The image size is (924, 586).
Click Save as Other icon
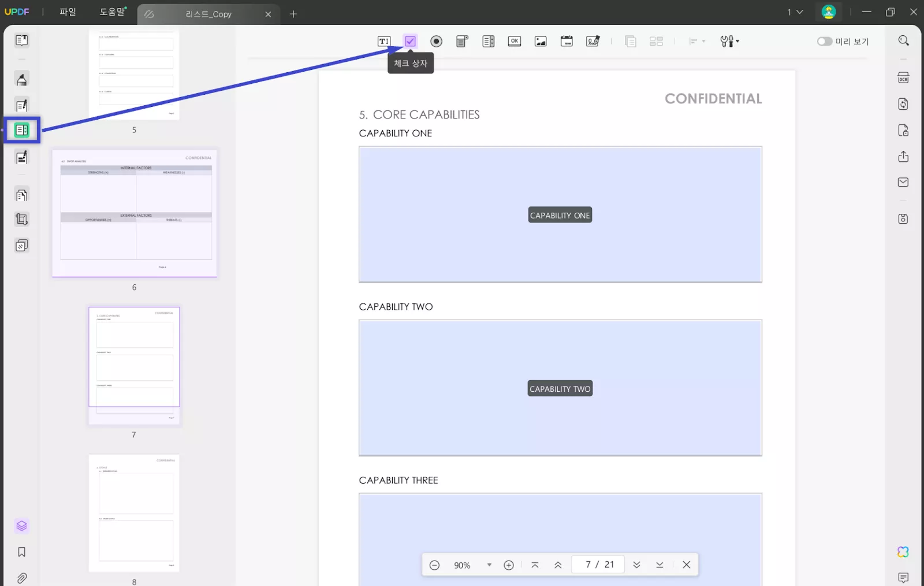903,219
